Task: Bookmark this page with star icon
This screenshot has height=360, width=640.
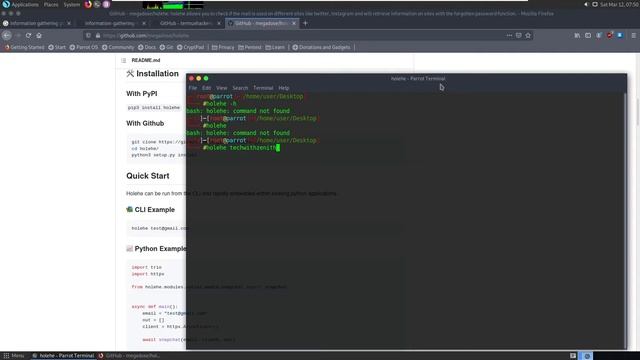Action: pos(528,36)
